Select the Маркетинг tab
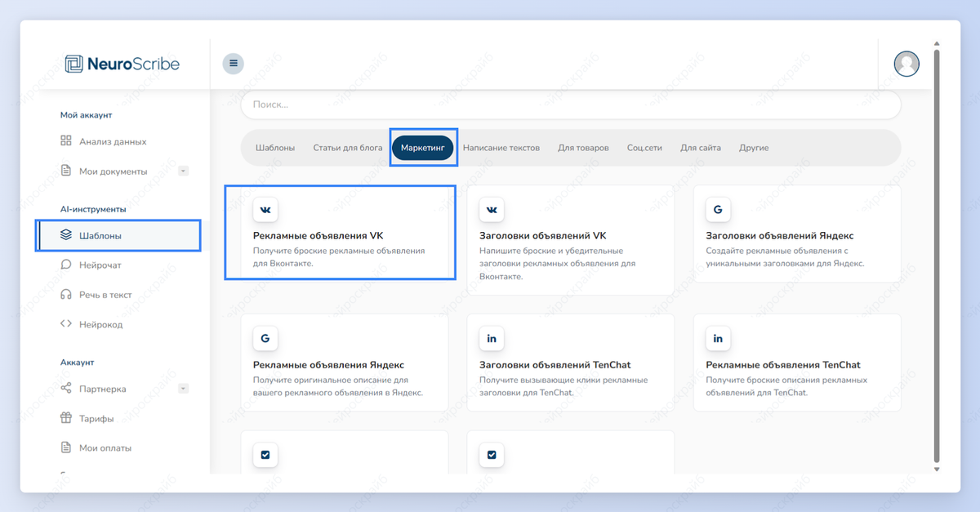The width and height of the screenshot is (980, 512). (422, 148)
